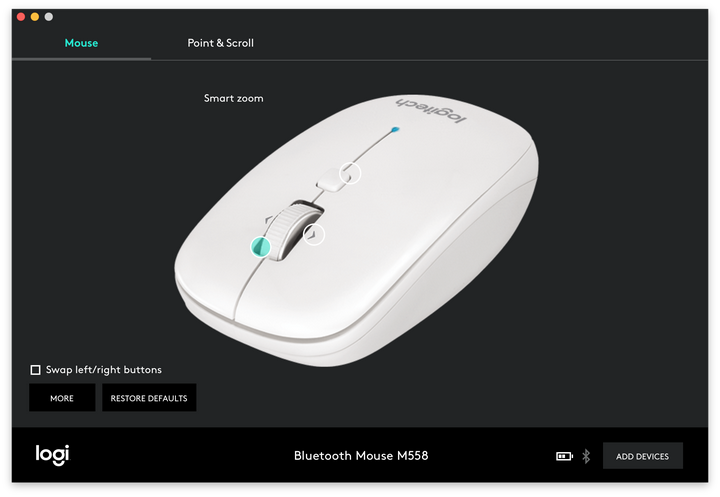Screen dimensions: 720x497
Task: Select the wheel tilt-right hotspot circle
Action: [314, 235]
